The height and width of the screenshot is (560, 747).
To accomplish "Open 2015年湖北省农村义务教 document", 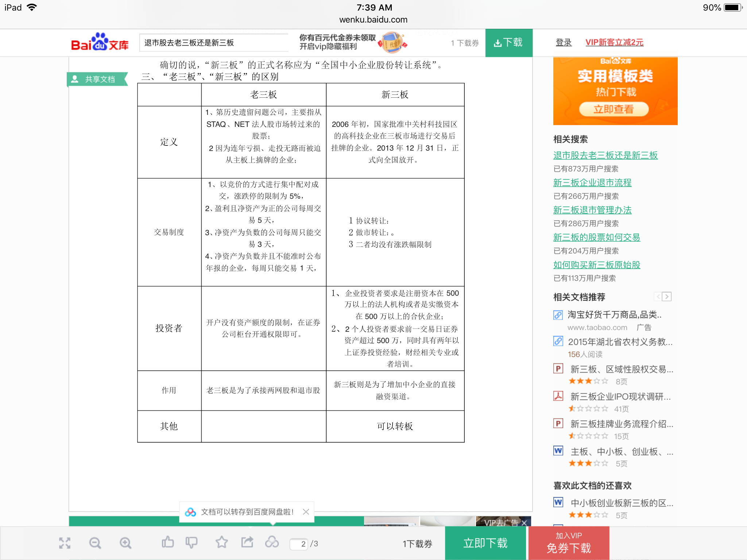I will [620, 342].
